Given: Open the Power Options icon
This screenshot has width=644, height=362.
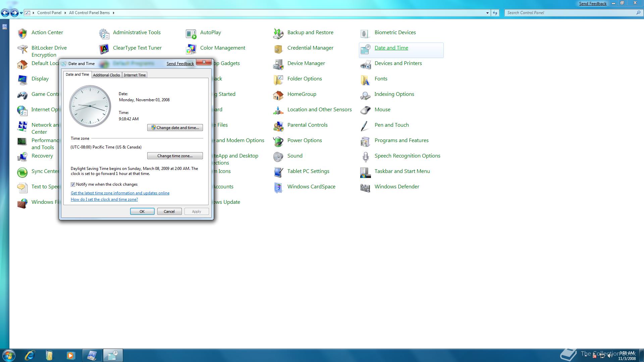Looking at the screenshot, I should pos(278,141).
